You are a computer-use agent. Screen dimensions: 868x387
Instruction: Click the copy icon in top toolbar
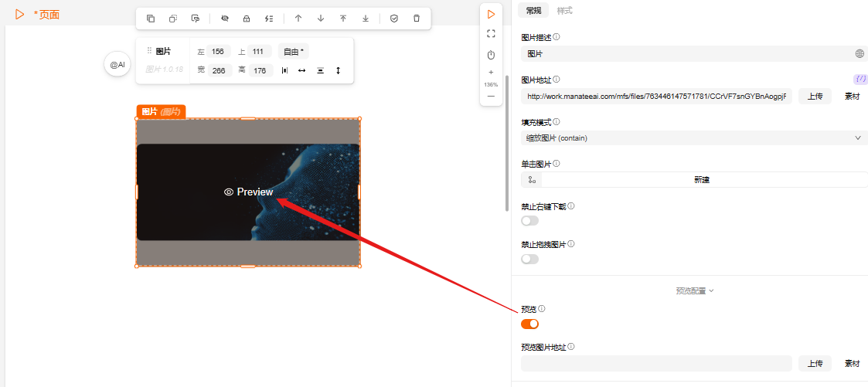(x=151, y=19)
